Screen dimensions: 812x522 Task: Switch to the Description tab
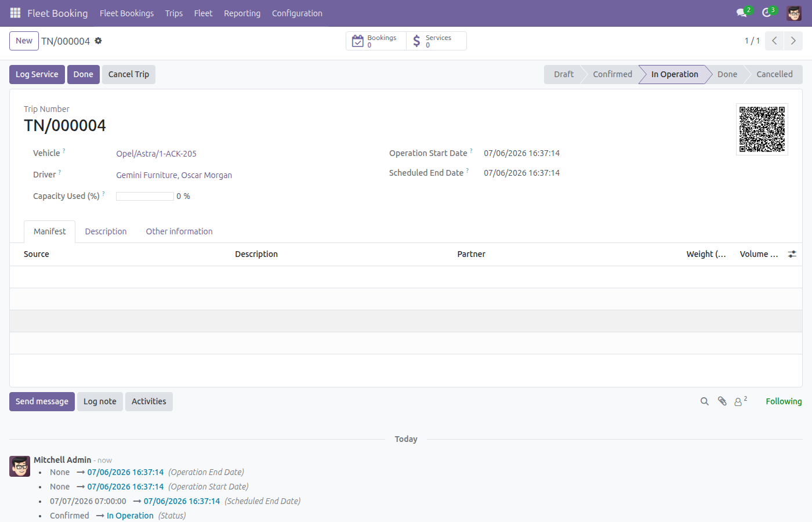click(106, 231)
